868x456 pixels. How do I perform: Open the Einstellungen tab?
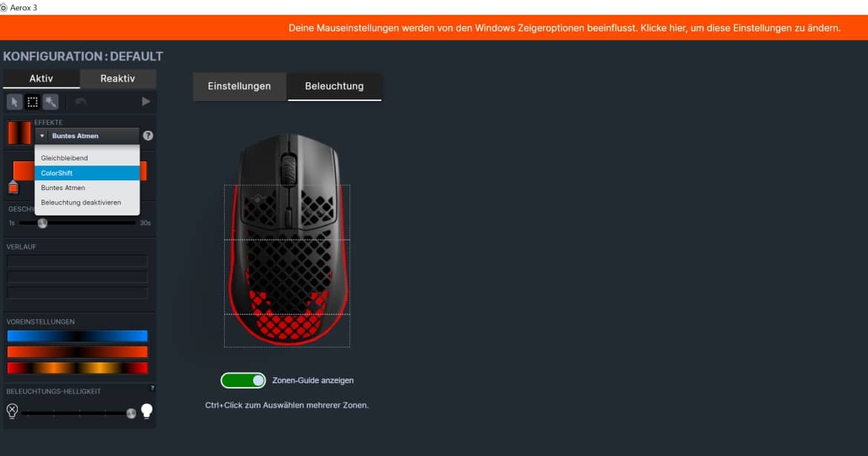[239, 86]
